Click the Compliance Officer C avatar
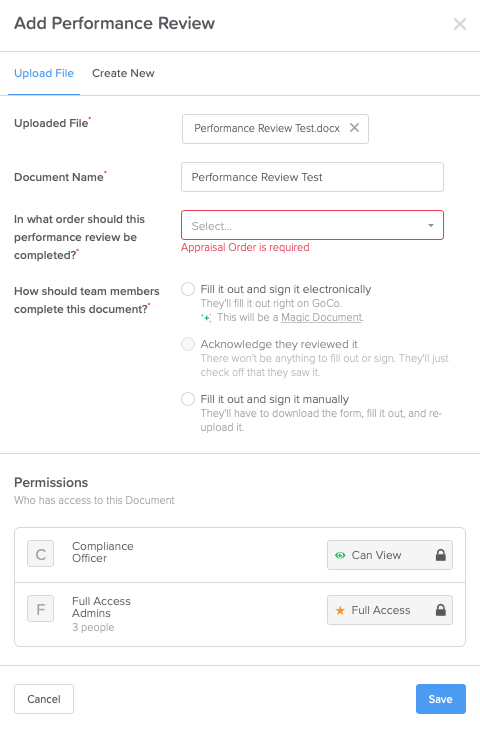Viewport: 480px width, 729px height. click(x=40, y=553)
